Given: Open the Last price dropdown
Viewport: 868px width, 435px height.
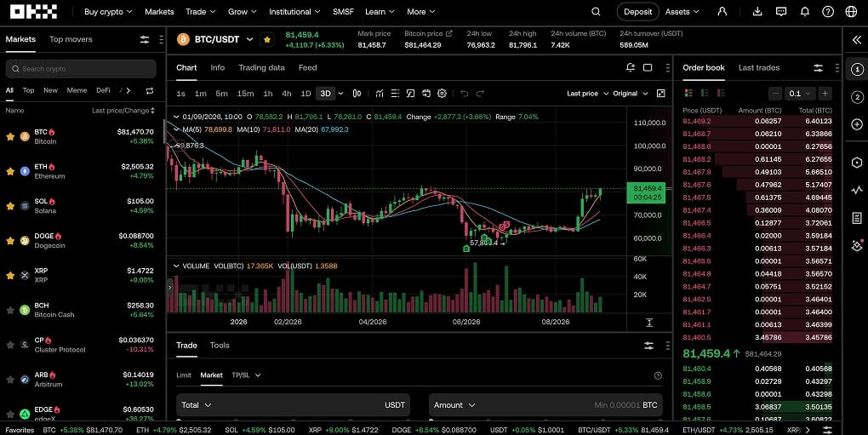Looking at the screenshot, I should [588, 94].
